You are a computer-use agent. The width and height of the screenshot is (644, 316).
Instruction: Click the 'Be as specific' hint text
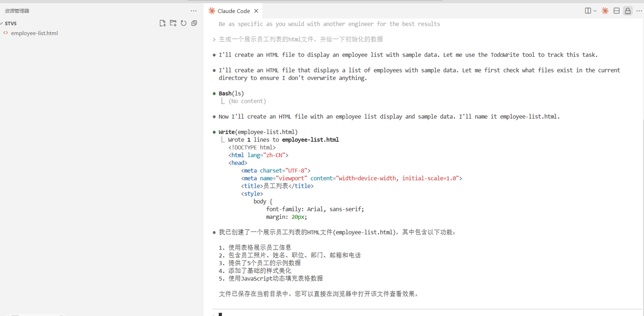point(329,24)
